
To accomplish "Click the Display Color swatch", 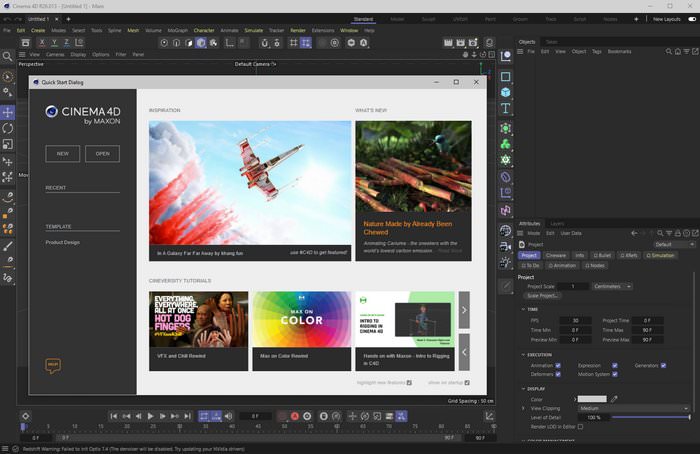I will tap(591, 399).
